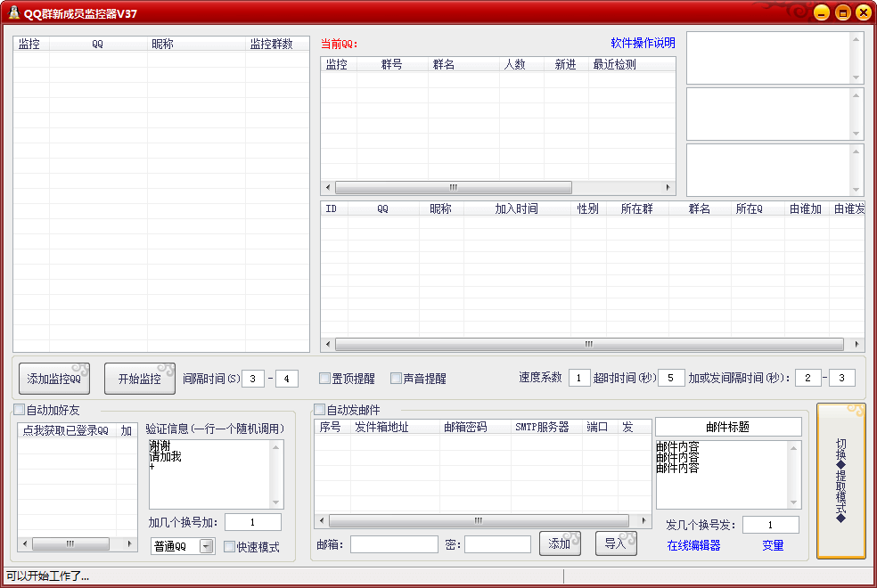Toggle 自动加好友 checkbox
The image size is (877, 588).
point(20,410)
